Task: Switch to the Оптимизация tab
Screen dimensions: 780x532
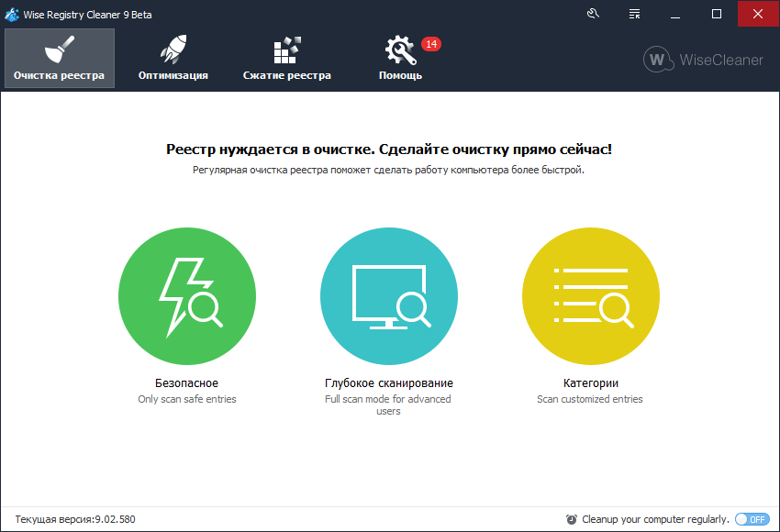Action: 173,58
